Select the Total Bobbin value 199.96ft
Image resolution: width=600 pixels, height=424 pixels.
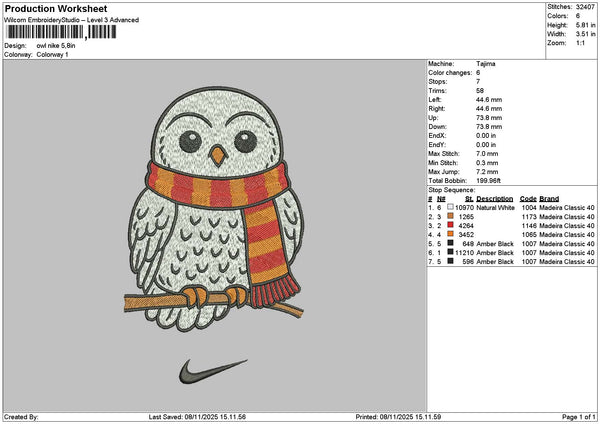488,181
